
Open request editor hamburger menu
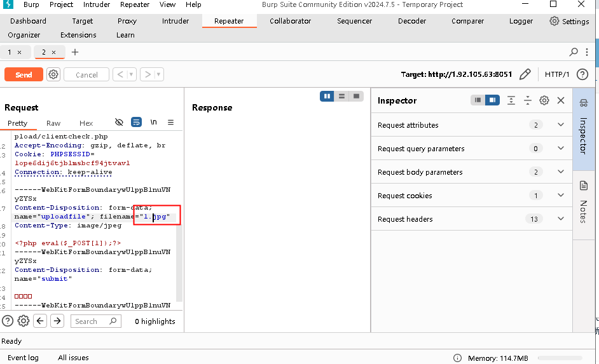[x=171, y=122]
